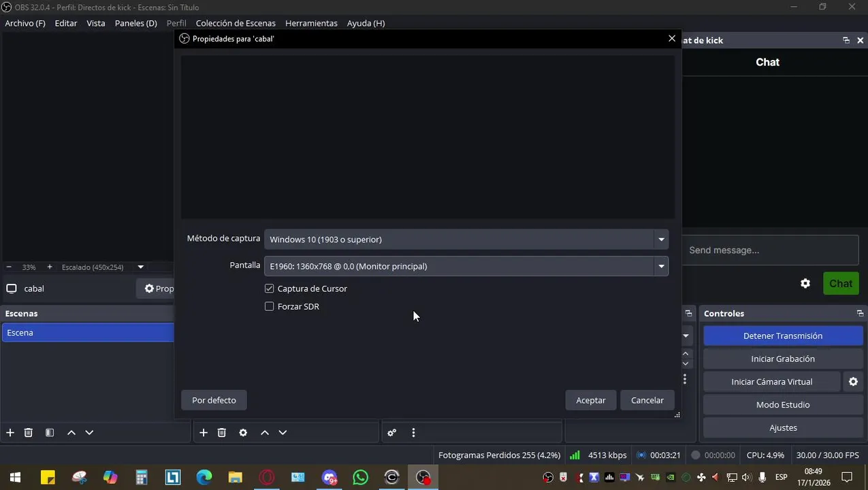Screen dimensions: 868x490
Task: Undock the Controles panel
Action: click(860, 313)
